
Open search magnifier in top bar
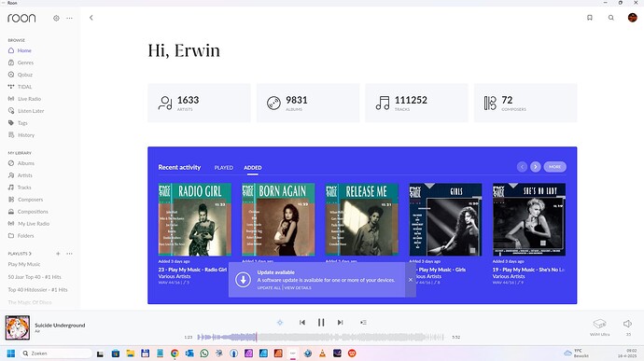[x=611, y=18]
